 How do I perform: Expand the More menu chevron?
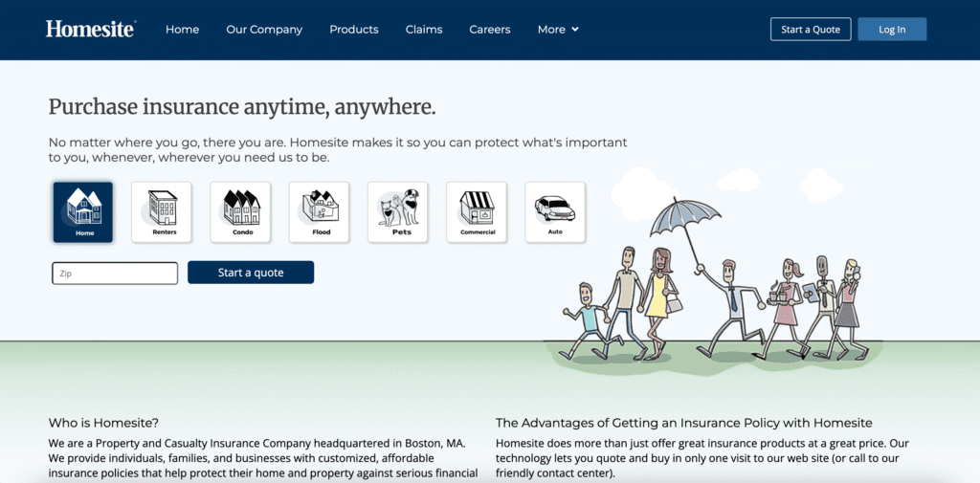[x=575, y=30]
